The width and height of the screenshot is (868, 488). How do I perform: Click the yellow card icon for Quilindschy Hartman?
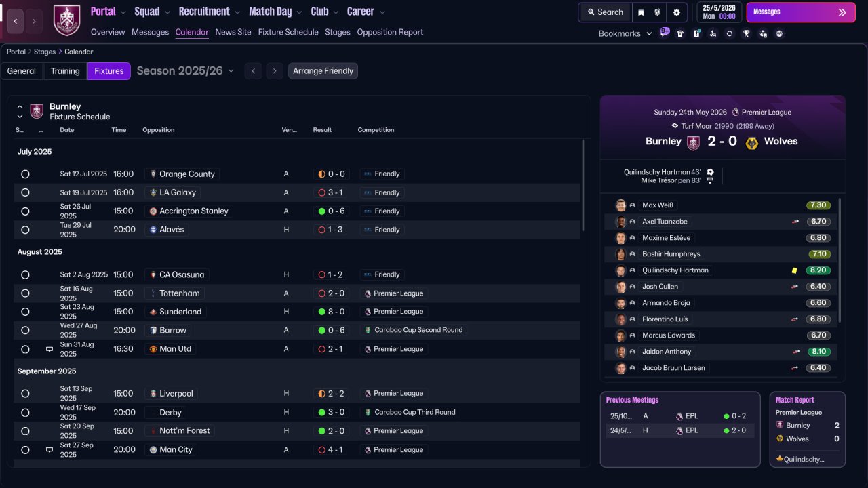pos(794,270)
